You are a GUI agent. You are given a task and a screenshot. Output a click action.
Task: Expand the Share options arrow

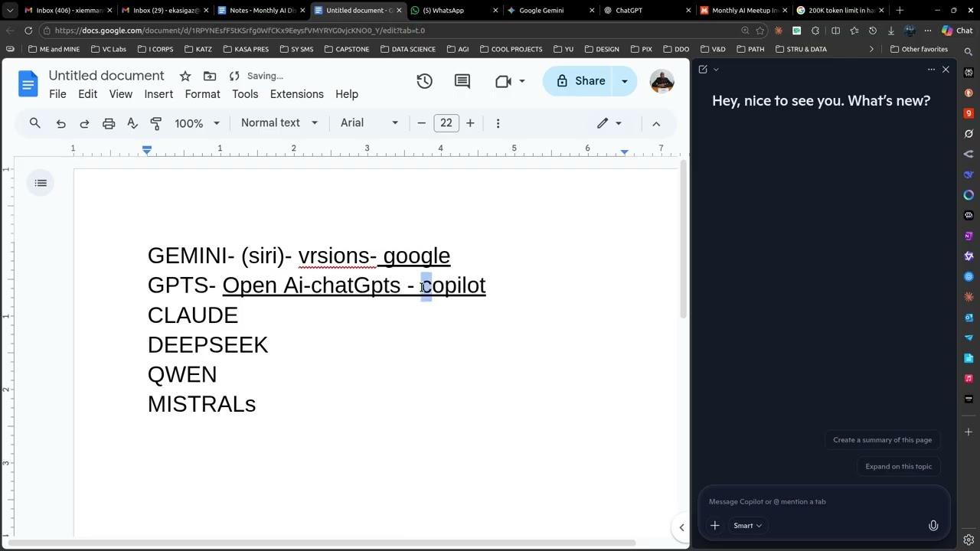(625, 81)
